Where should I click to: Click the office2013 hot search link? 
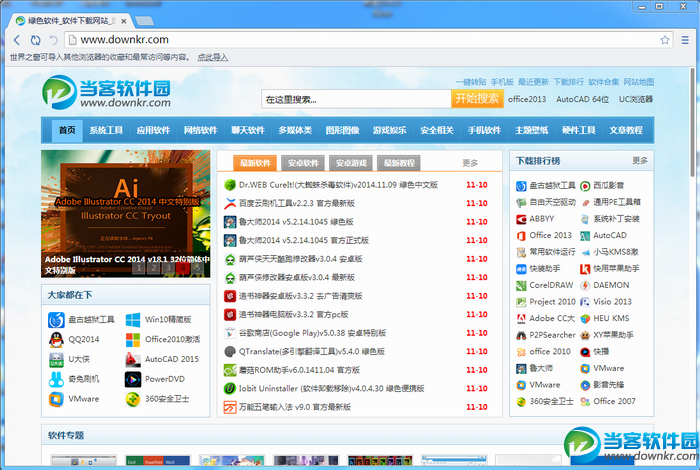(x=527, y=99)
